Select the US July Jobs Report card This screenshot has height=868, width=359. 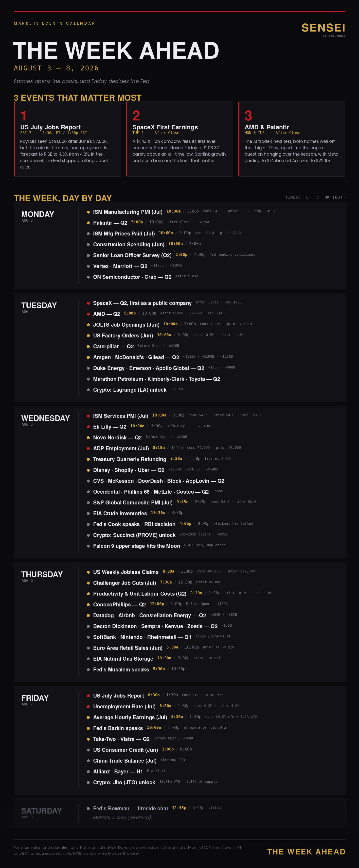coord(67,139)
